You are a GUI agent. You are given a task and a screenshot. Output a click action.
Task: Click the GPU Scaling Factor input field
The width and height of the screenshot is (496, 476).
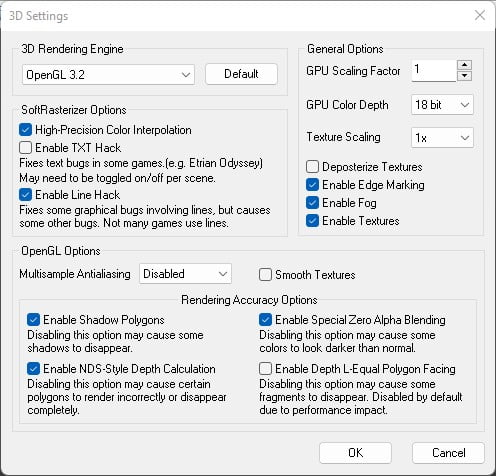click(434, 70)
